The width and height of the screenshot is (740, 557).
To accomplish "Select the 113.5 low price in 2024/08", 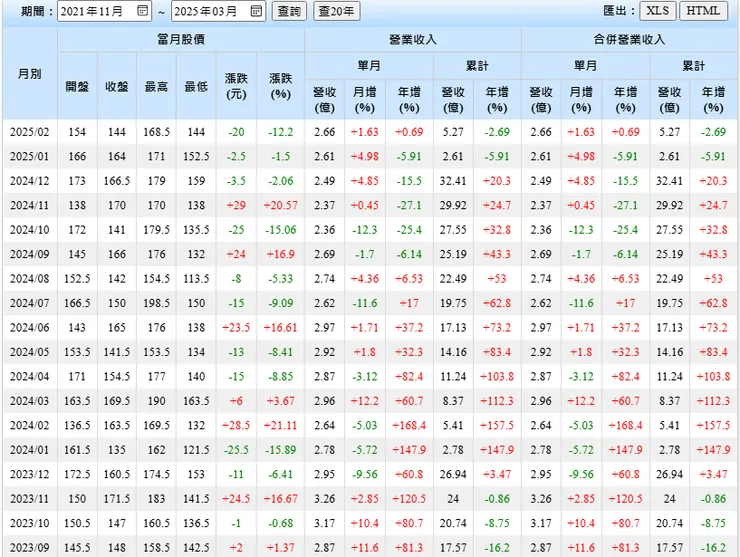I will [x=196, y=278].
